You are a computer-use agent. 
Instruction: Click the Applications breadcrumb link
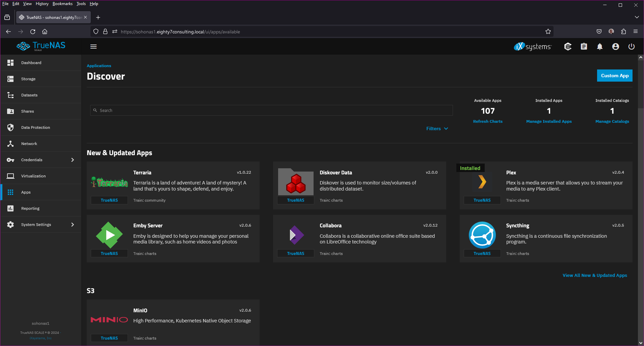(99, 66)
